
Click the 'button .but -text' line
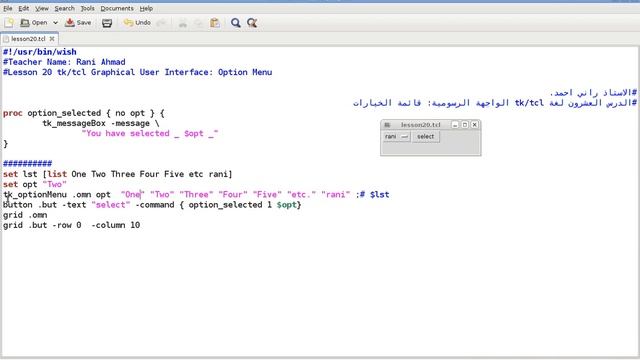click(152, 205)
